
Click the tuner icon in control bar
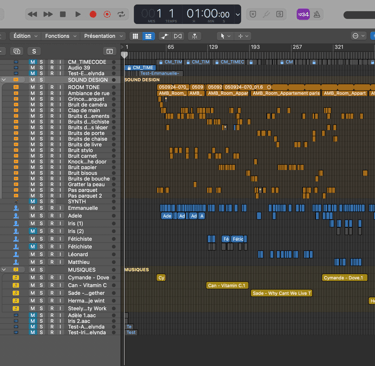(266, 14)
